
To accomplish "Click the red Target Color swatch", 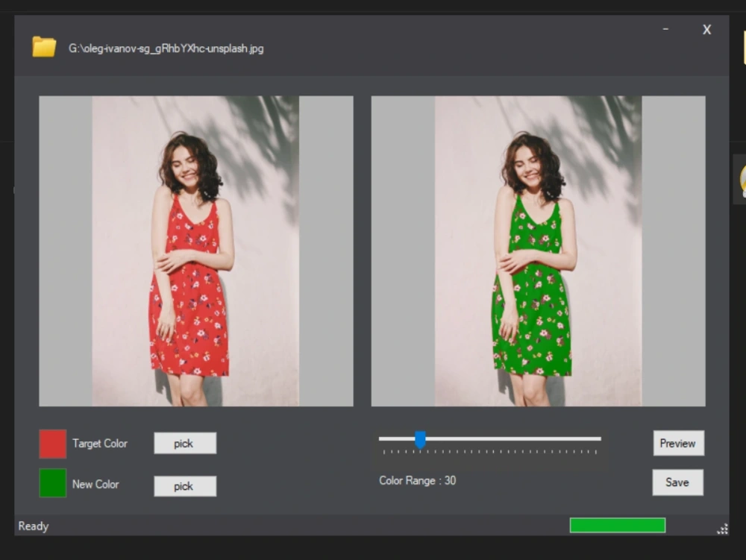I will click(53, 444).
